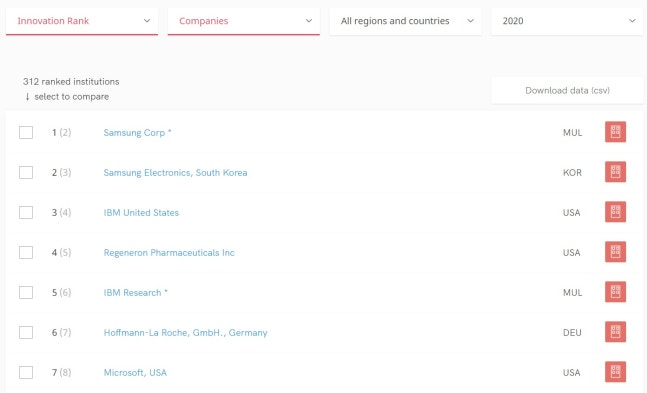This screenshot has width=647, height=393.
Task: Click rank number 1 (2) of Samsung Corp
Action: coord(61,133)
